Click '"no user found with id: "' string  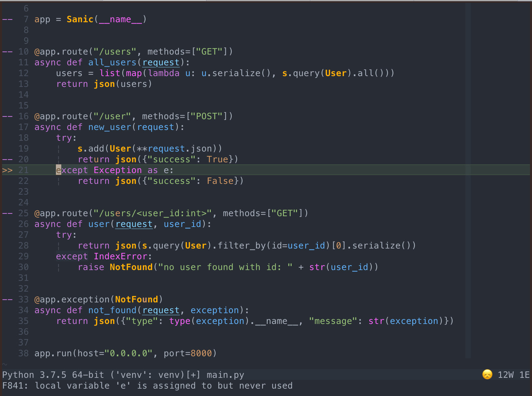click(226, 267)
